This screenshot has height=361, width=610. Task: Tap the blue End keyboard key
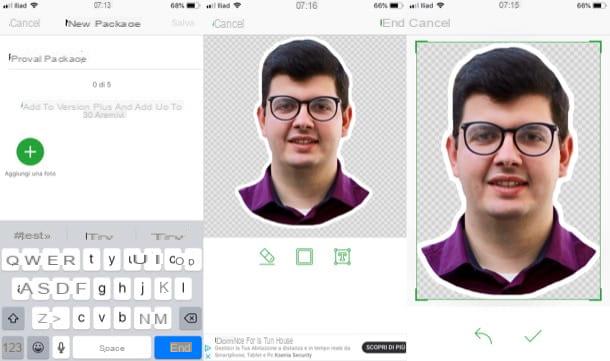[178, 347]
